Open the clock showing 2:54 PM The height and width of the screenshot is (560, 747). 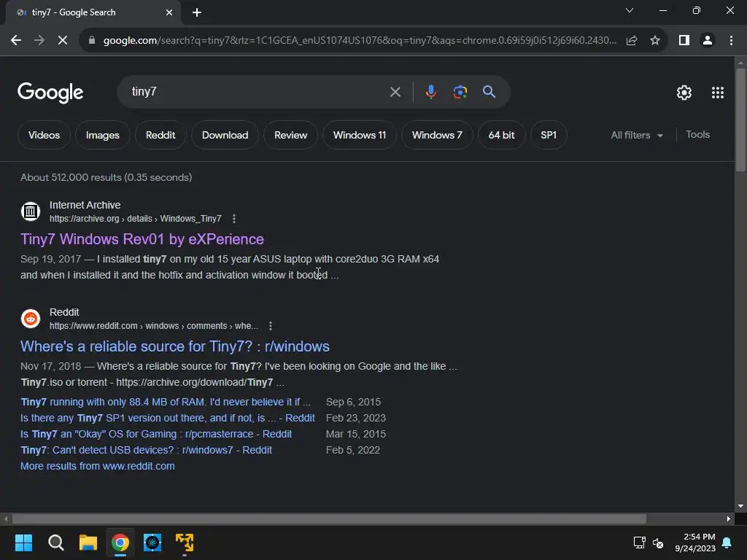coord(695,542)
